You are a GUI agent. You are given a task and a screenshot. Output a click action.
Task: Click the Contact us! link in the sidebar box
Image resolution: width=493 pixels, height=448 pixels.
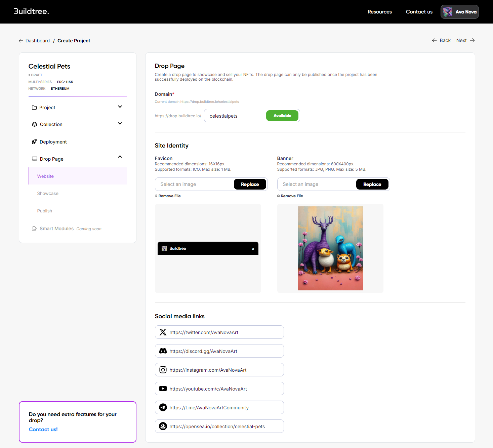click(x=43, y=430)
